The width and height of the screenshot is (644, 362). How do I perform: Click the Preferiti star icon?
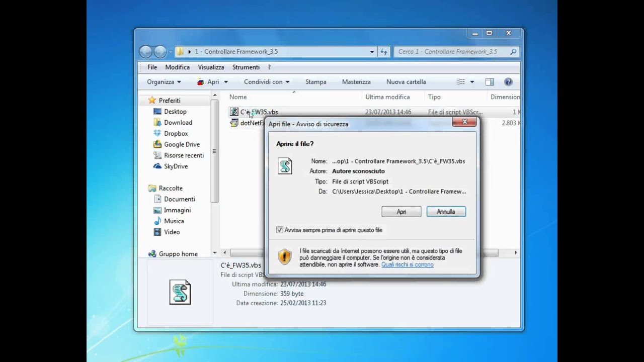[152, 101]
